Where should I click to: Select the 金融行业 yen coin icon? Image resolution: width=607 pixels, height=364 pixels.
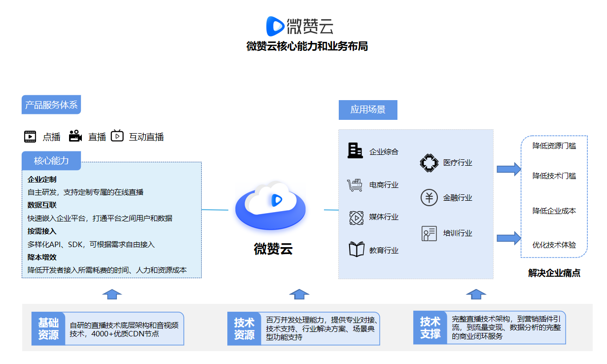pos(429,198)
